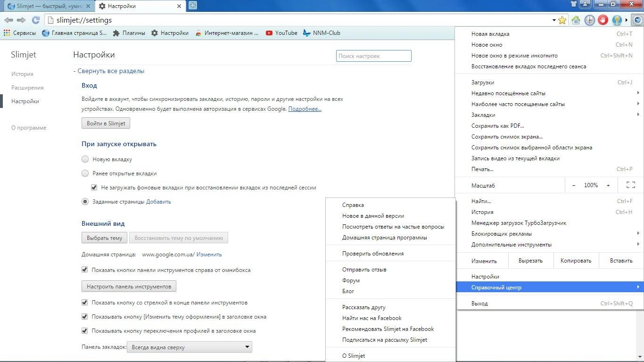Close the Настройки tab
The height and width of the screenshot is (362, 644).
(x=179, y=6)
